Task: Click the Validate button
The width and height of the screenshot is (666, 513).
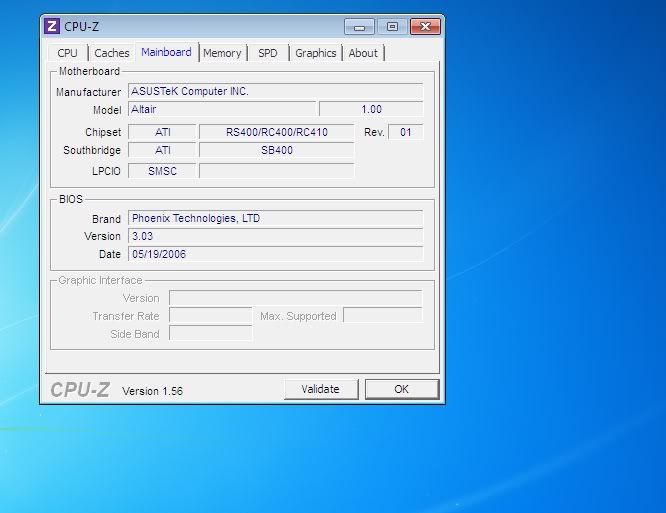Action: coord(321,389)
